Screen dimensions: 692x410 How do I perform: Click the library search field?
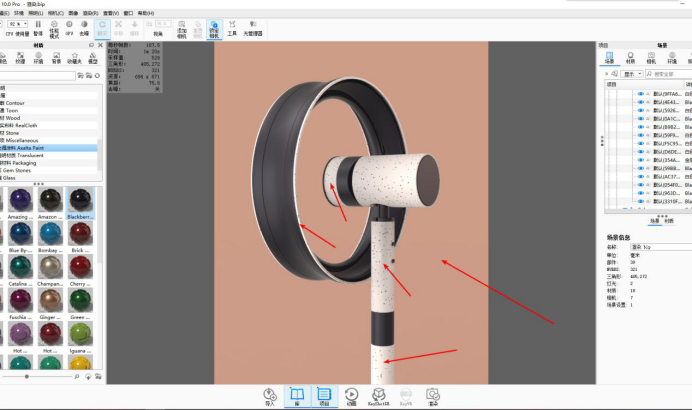click(37, 76)
